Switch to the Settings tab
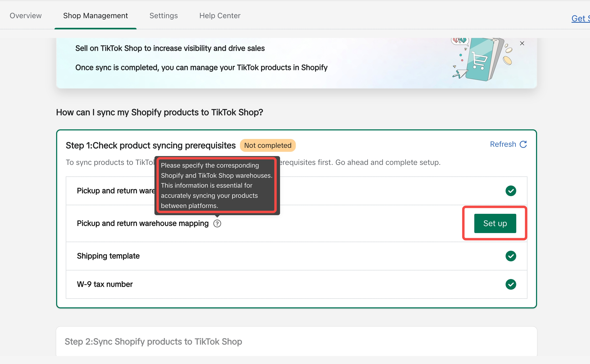Screen dimensions: 590x364 164,16
